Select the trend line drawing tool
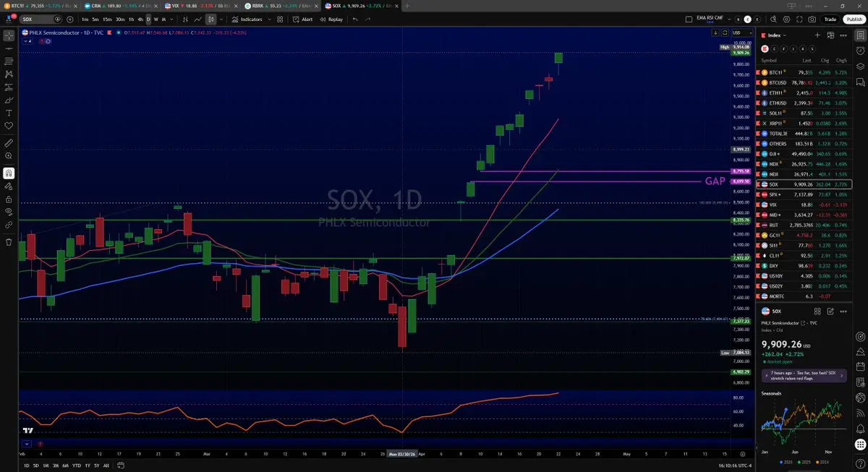 8,48
